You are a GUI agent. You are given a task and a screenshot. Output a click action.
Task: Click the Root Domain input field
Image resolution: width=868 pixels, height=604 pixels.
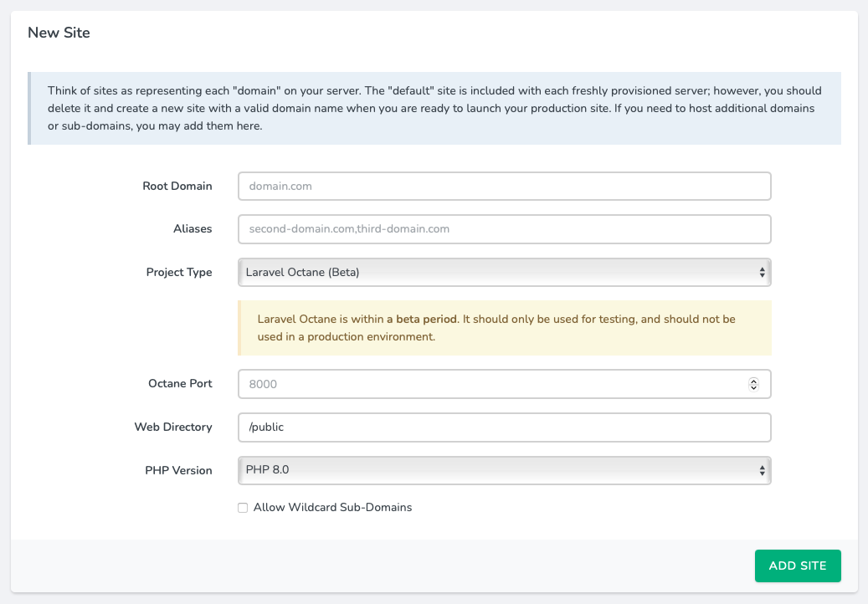[504, 187]
